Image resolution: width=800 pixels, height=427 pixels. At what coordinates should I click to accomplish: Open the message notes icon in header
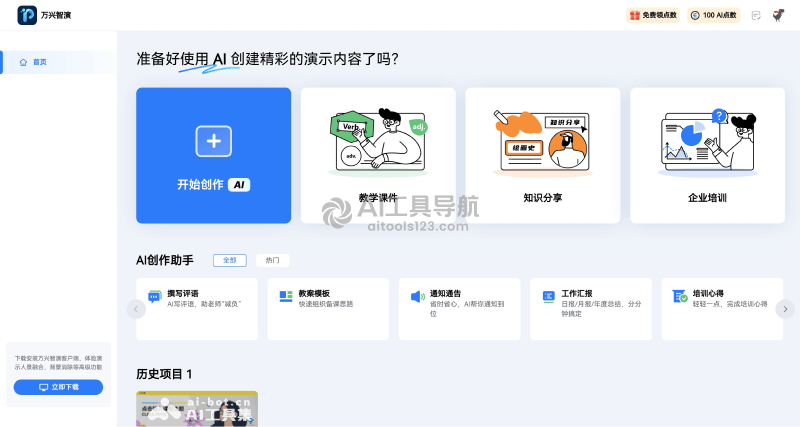coord(756,15)
